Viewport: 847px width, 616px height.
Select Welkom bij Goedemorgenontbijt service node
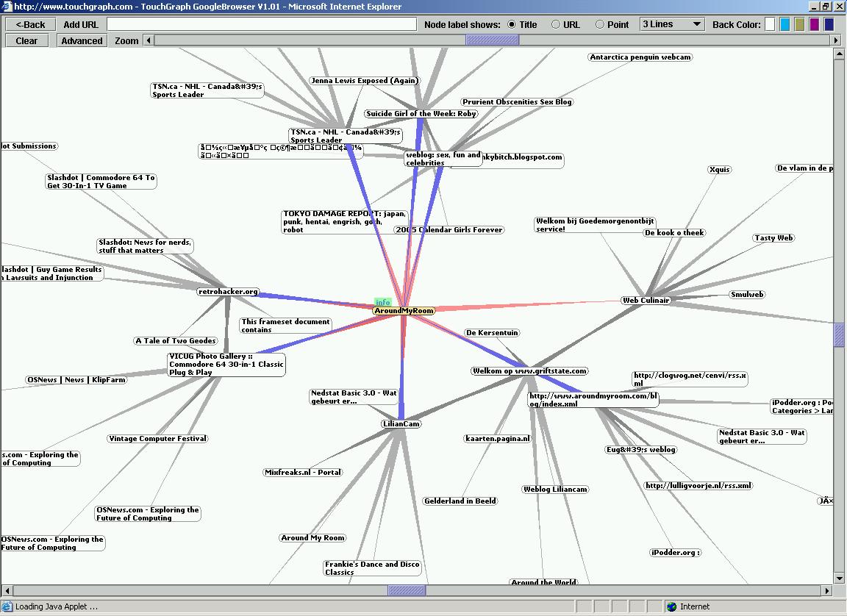coord(595,225)
